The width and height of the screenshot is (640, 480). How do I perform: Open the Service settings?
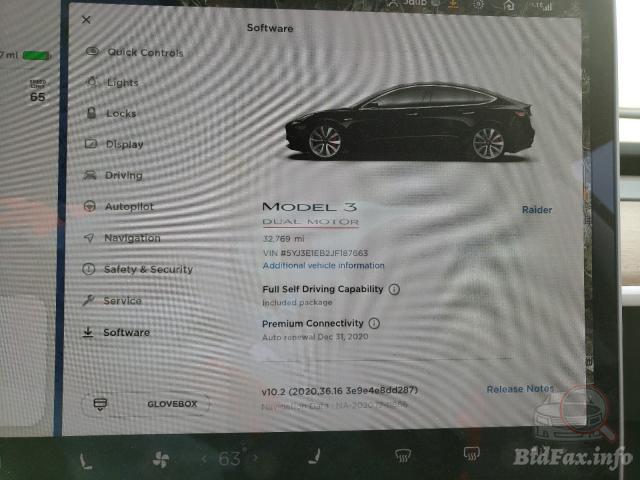(x=112, y=301)
